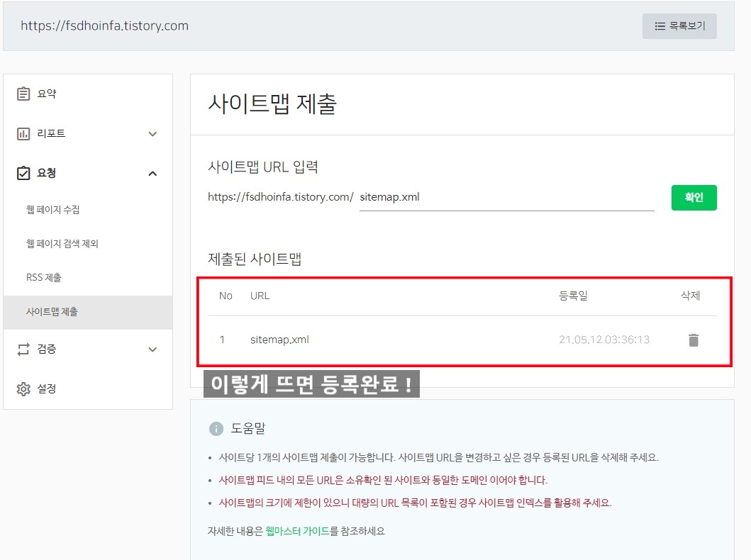Open the 웹 페이지 수집 submenu
Screen dimensions: 751x560
(52, 209)
